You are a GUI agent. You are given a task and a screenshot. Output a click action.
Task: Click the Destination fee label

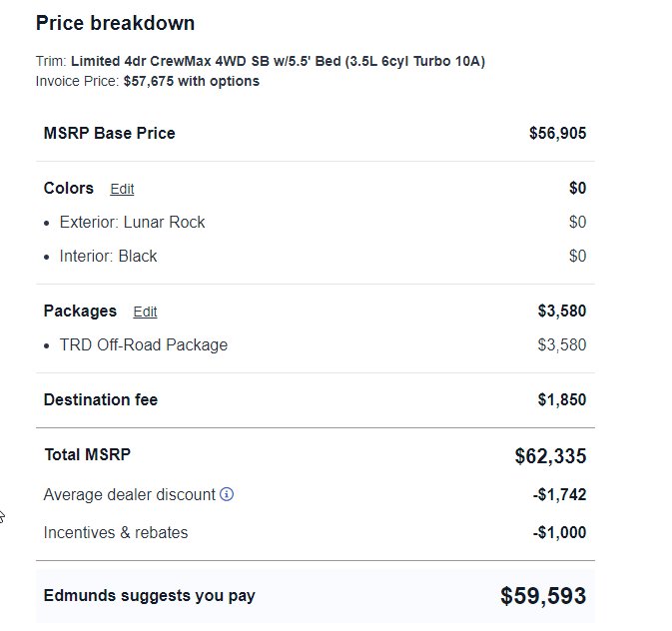pos(101,399)
